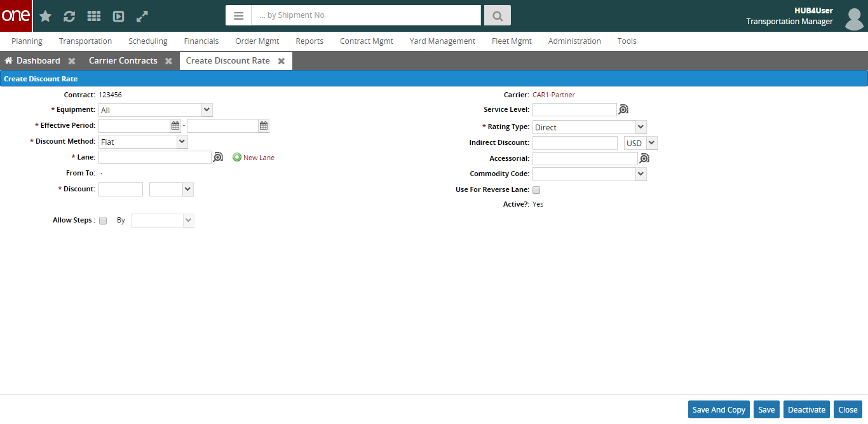Open the Fleet Mgmt menu
This screenshot has height=424, width=868.
tap(512, 41)
